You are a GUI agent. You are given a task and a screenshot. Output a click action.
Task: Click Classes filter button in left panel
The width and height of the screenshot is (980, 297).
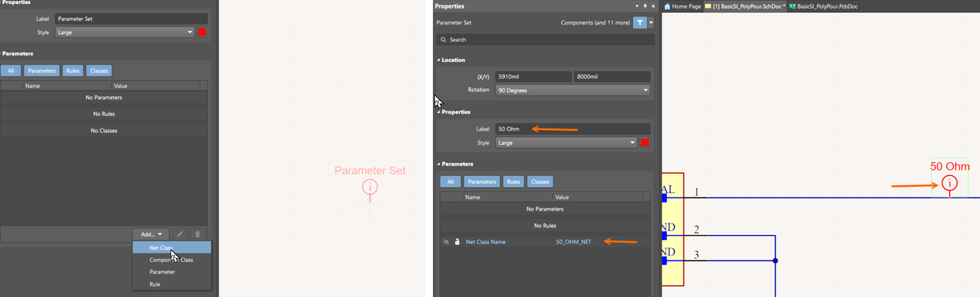click(99, 71)
